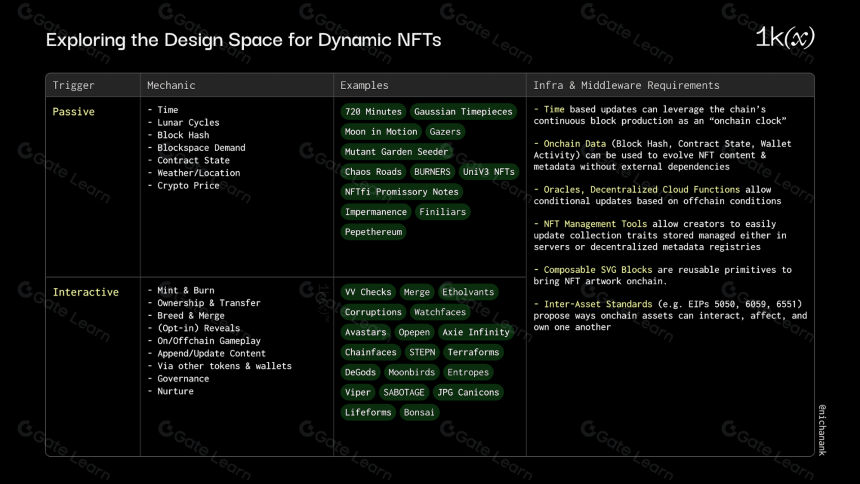
Task: Click the 'Ownership & Transfer' entry
Action: point(209,303)
